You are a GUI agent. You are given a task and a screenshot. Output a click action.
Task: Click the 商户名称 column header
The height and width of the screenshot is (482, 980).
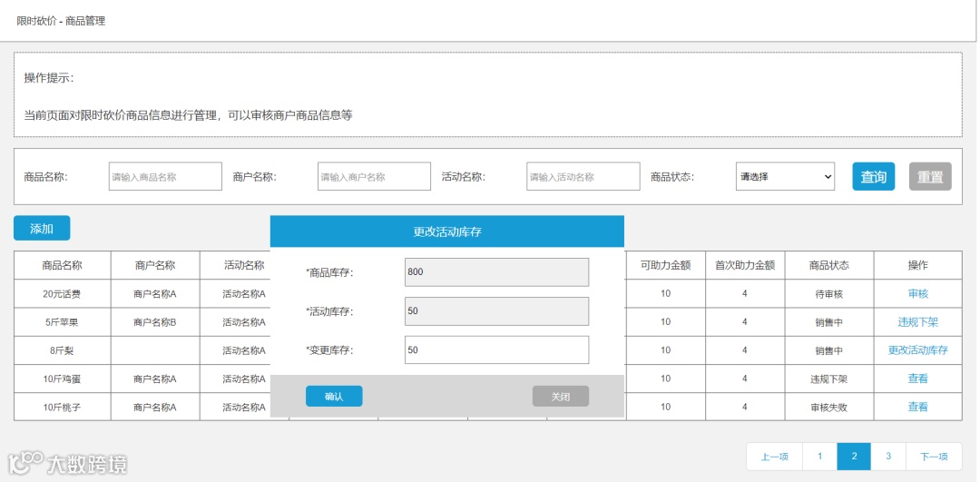[x=155, y=265]
